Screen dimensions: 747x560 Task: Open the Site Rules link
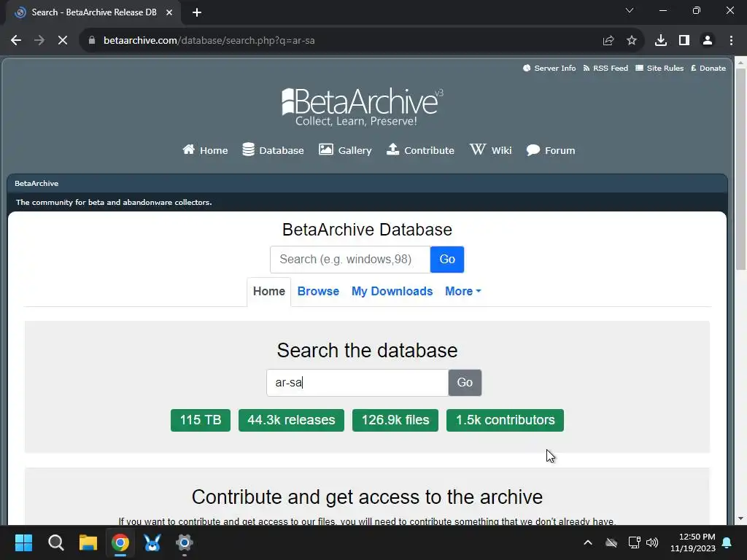pyautogui.click(x=659, y=68)
